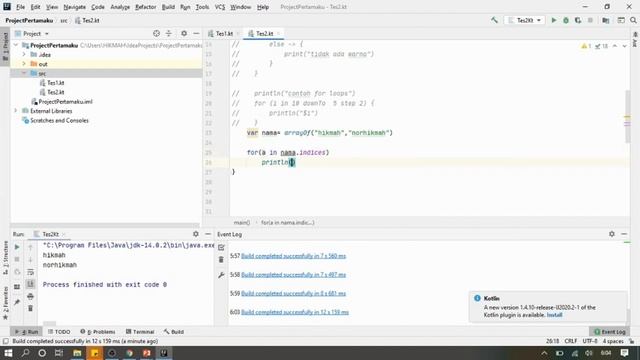Select Scratches and Consoles
This screenshot has width=640, height=360.
(x=56, y=120)
